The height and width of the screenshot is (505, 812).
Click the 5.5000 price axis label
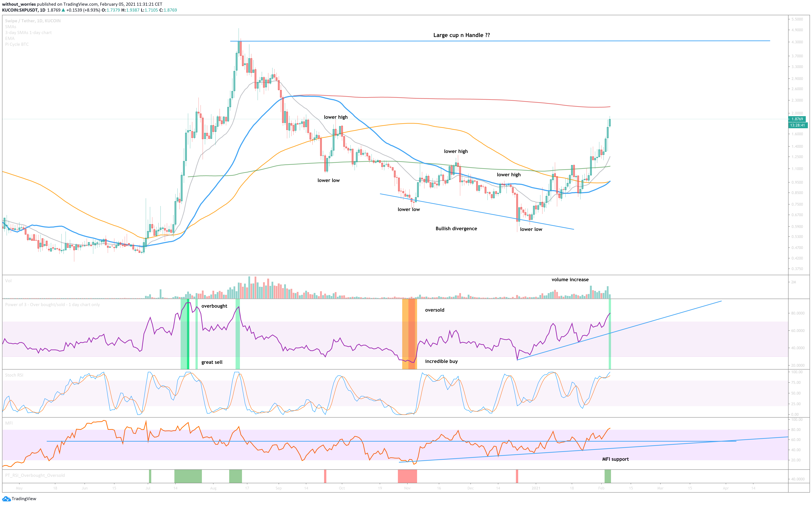(797, 19)
